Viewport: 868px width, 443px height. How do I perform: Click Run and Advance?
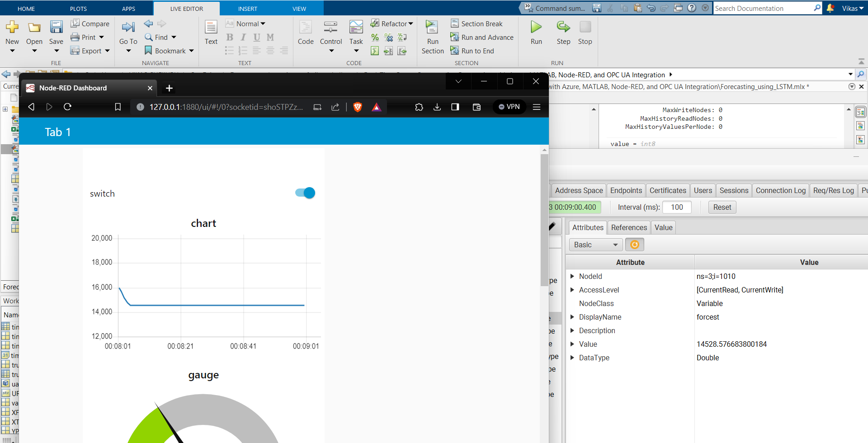(x=482, y=37)
